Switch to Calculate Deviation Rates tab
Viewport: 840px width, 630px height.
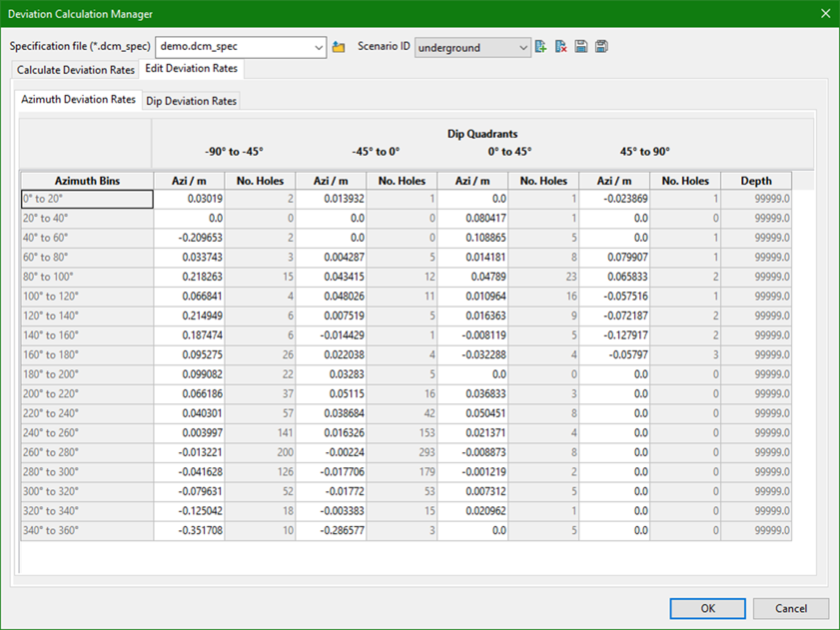point(76,70)
